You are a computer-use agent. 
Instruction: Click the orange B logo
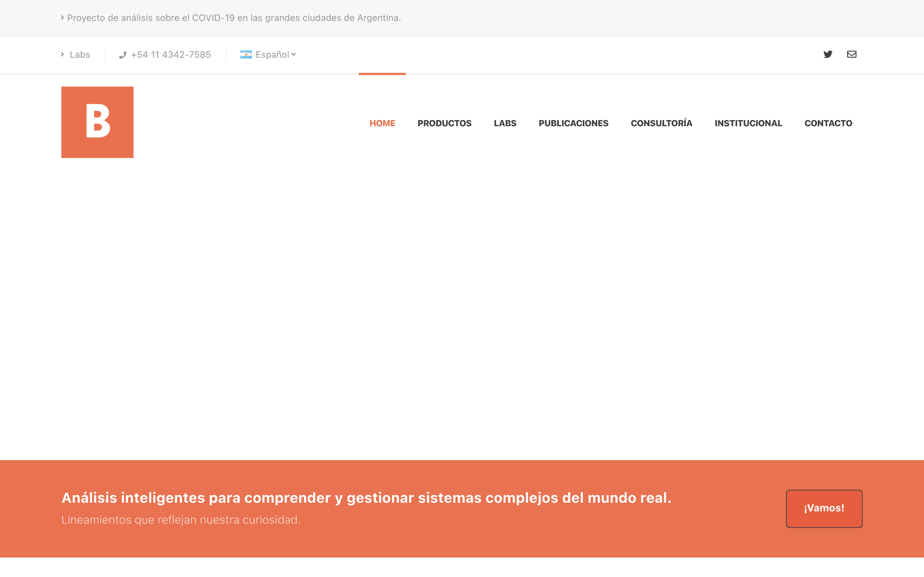point(97,122)
